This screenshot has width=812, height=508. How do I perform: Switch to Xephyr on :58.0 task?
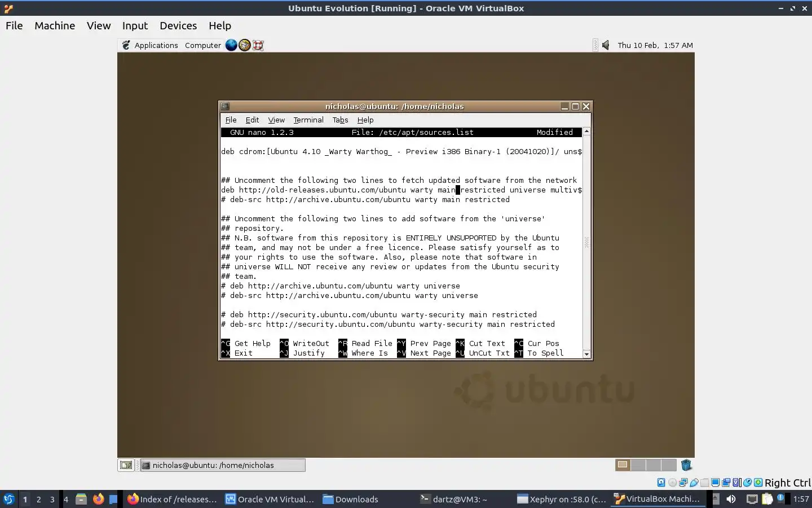tap(562, 499)
